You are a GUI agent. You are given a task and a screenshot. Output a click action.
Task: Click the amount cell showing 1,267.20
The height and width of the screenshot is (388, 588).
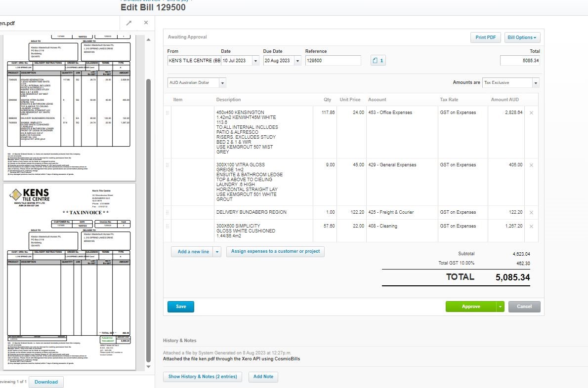click(x=506, y=231)
